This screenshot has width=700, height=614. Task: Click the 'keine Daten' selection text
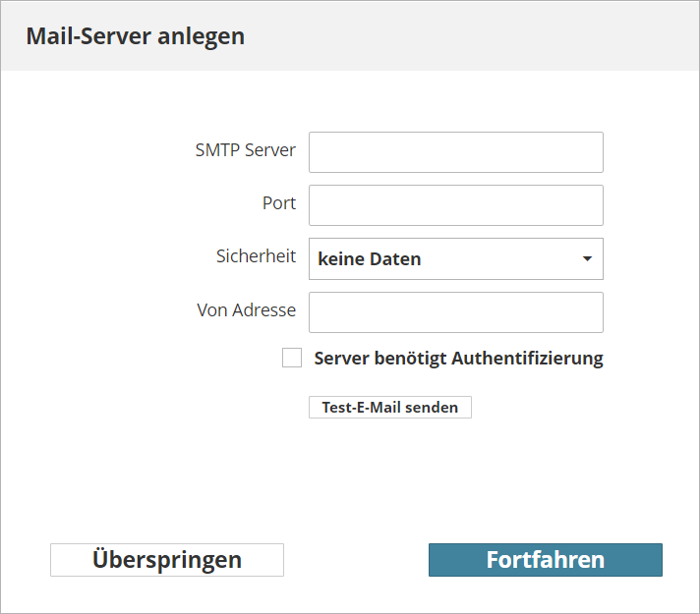coord(370,258)
